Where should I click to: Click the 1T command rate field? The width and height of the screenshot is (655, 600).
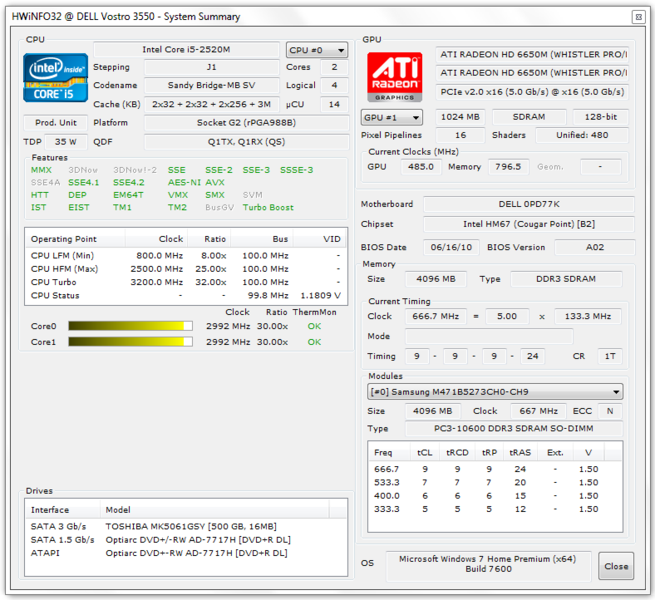[x=610, y=356]
